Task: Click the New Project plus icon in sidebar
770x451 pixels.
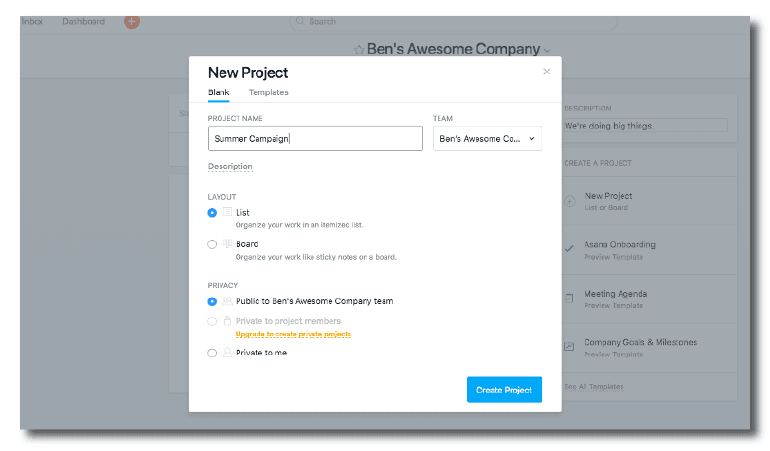Action: 569,201
